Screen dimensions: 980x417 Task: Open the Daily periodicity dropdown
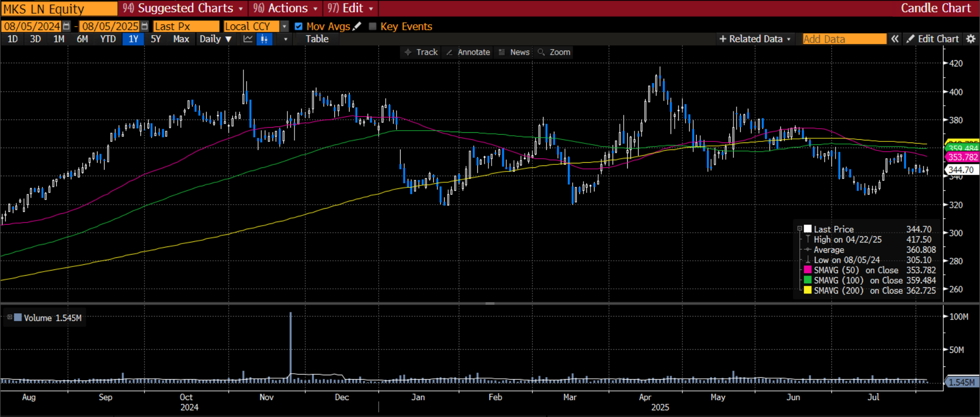(215, 39)
